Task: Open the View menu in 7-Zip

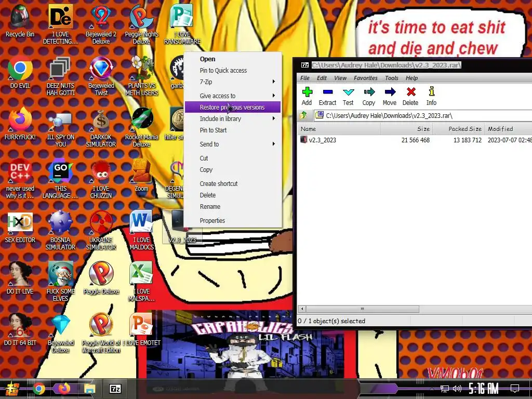Action: click(340, 78)
